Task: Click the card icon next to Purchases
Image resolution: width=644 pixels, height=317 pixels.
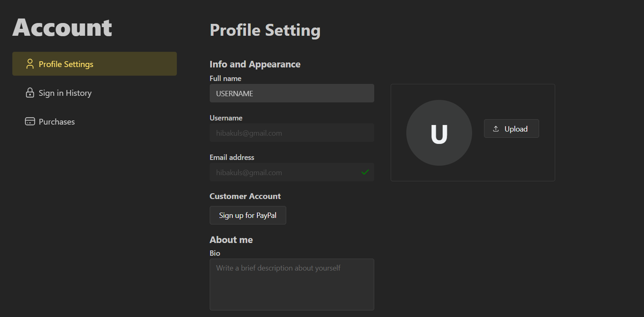Action: click(x=30, y=122)
